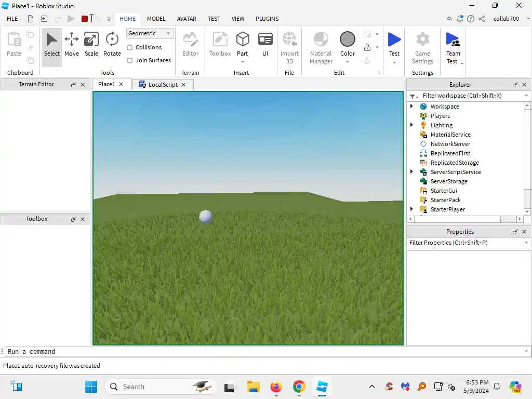Screen dimensions: 532x399
Task: Switch to the VIEW ribbon tab
Action: point(238,19)
